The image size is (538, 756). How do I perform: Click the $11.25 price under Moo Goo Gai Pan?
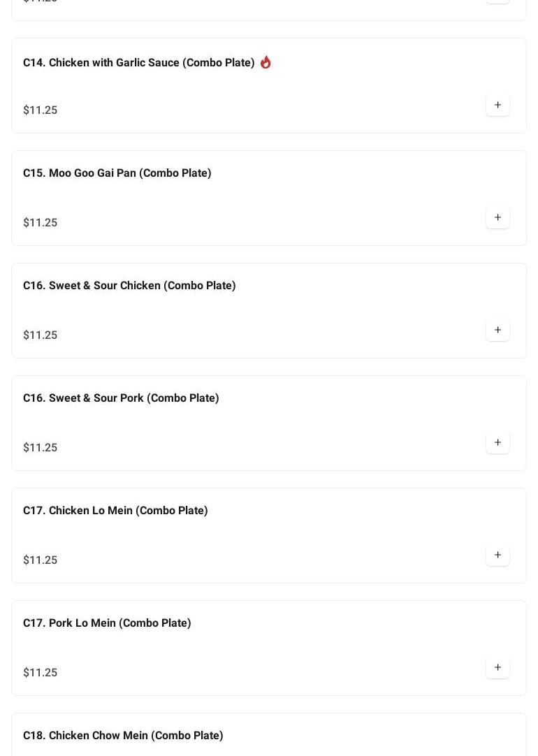(x=41, y=223)
